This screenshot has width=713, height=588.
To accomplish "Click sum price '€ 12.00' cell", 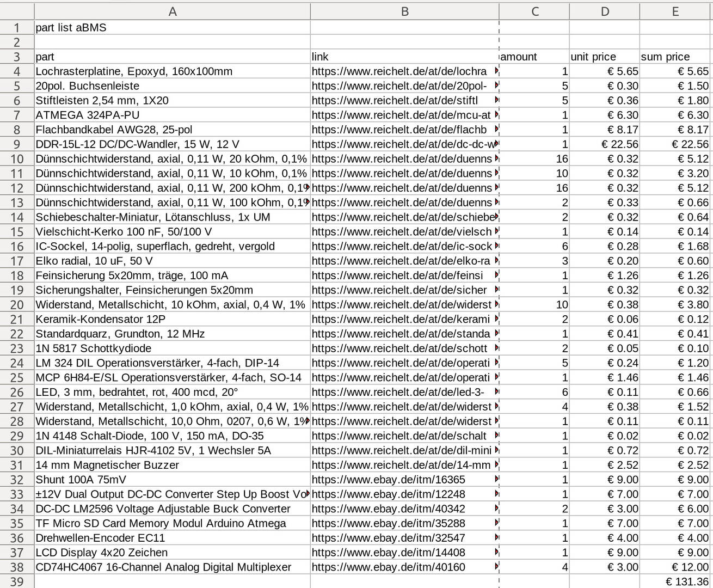I will 675,567.
